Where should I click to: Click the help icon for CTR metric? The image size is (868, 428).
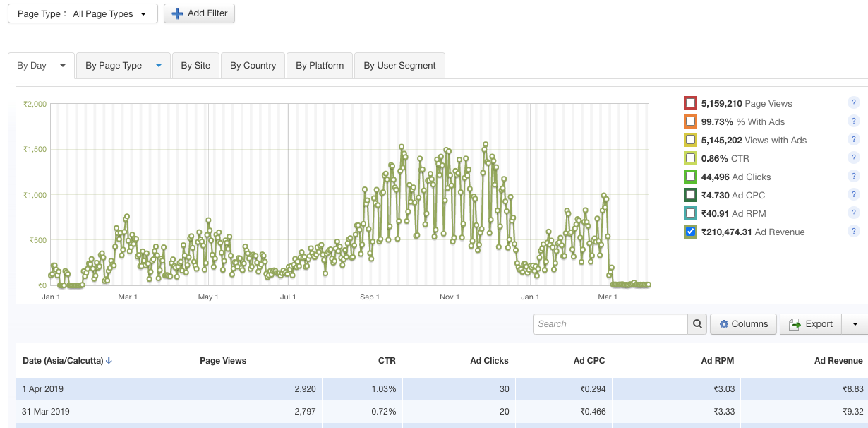[x=854, y=157]
